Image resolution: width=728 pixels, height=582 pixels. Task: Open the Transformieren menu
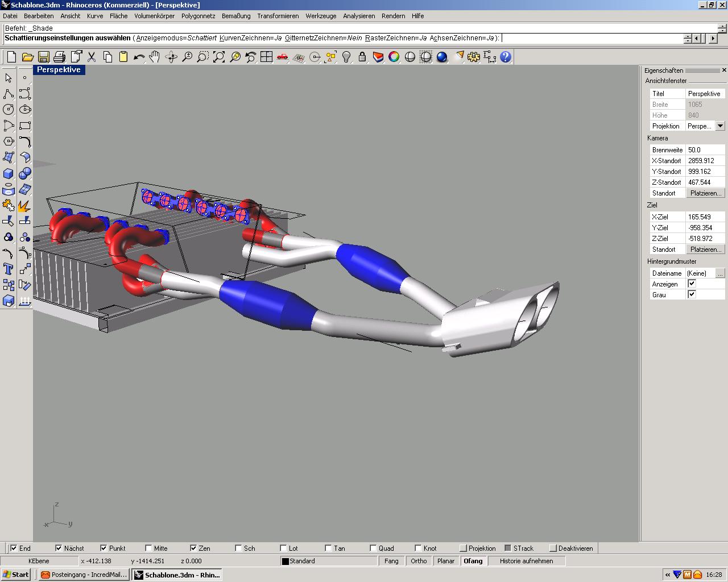(278, 16)
